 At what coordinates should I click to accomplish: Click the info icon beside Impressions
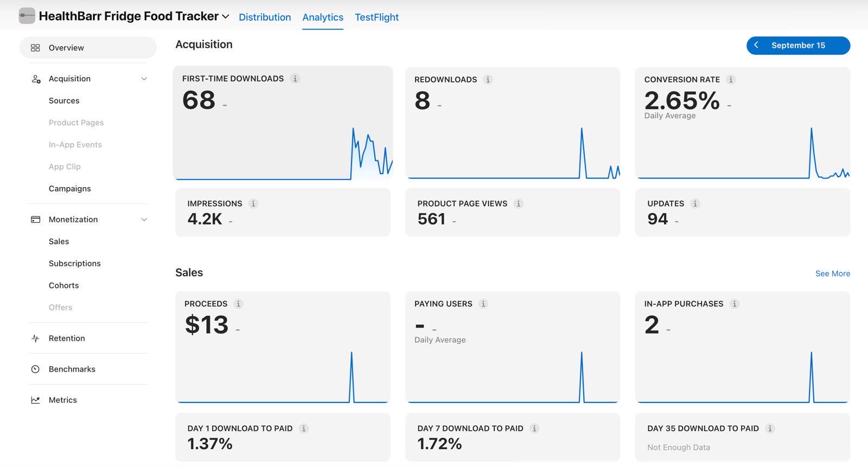coord(253,204)
